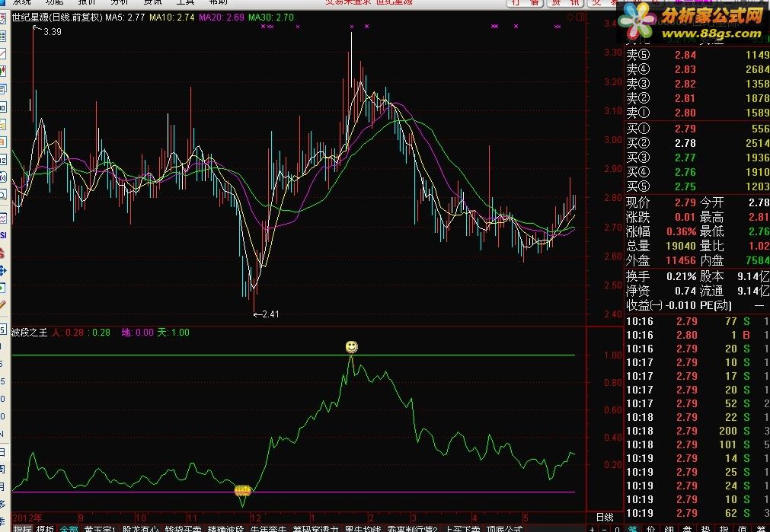Screen dimensions: 770x532
Task: Open the 功能 menu
Action: [55, 2]
